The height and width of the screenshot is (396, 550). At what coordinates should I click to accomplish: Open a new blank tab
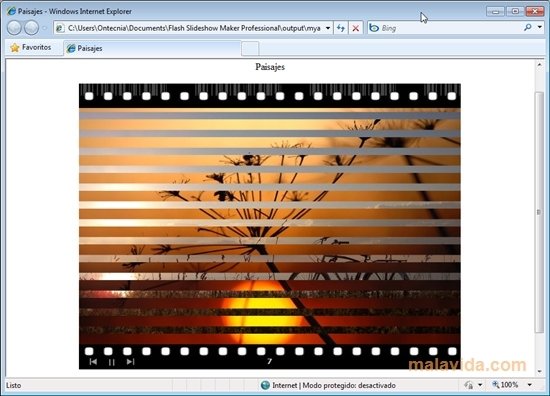250,48
